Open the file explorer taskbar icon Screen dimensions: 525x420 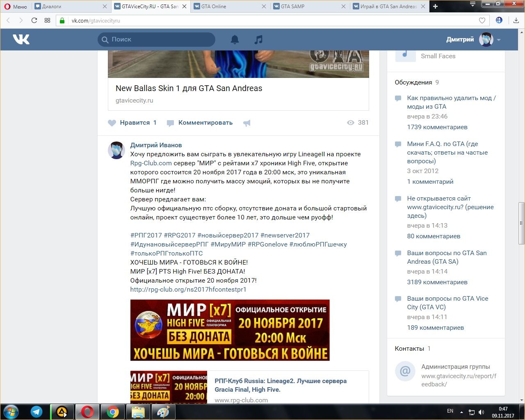coord(138,412)
